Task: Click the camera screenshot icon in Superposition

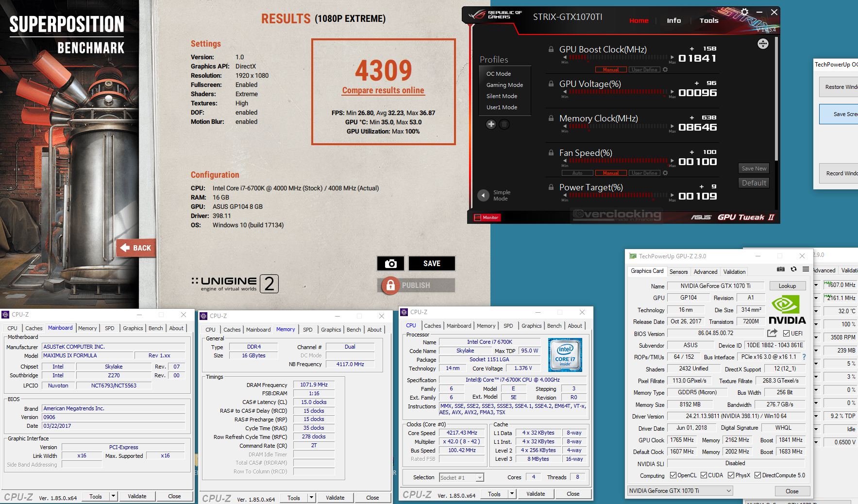Action: point(391,264)
